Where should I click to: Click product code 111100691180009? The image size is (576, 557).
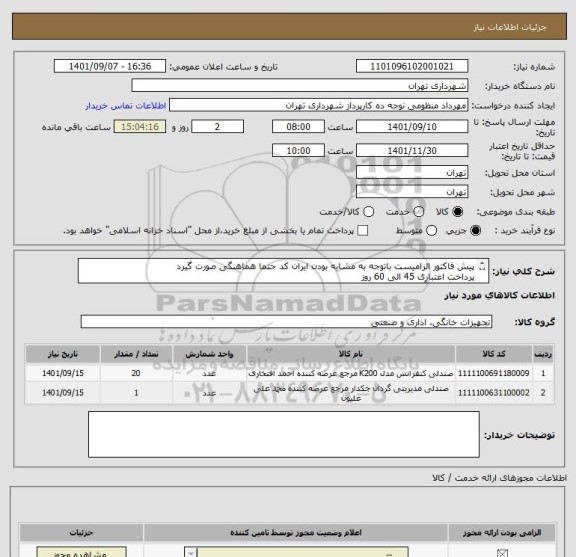[x=494, y=373]
